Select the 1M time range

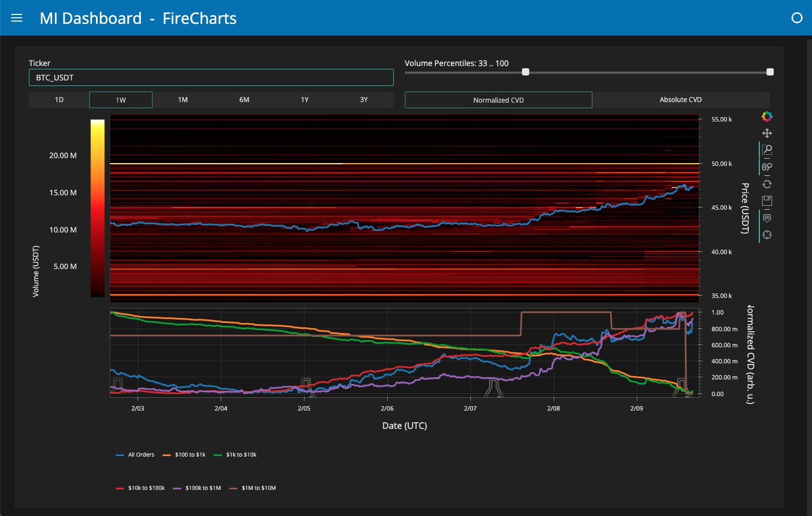tap(182, 100)
